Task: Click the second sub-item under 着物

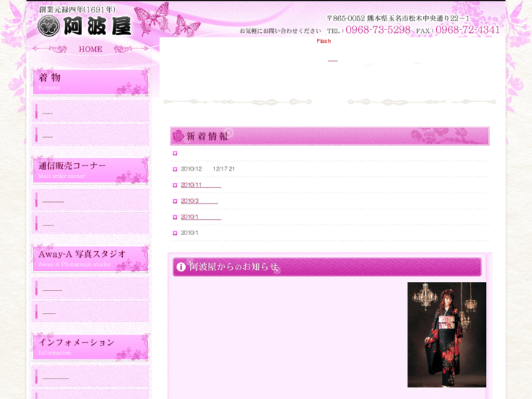Action: 91,135
